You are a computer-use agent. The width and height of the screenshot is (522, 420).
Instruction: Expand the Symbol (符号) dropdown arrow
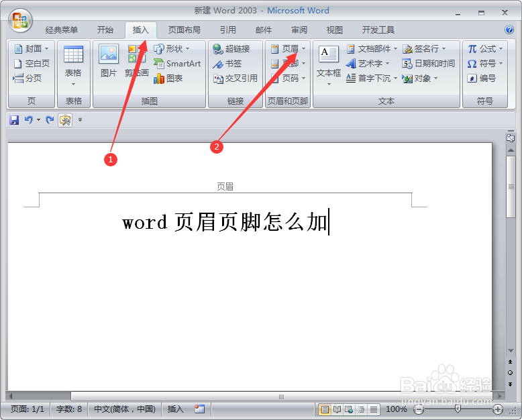[x=501, y=64]
